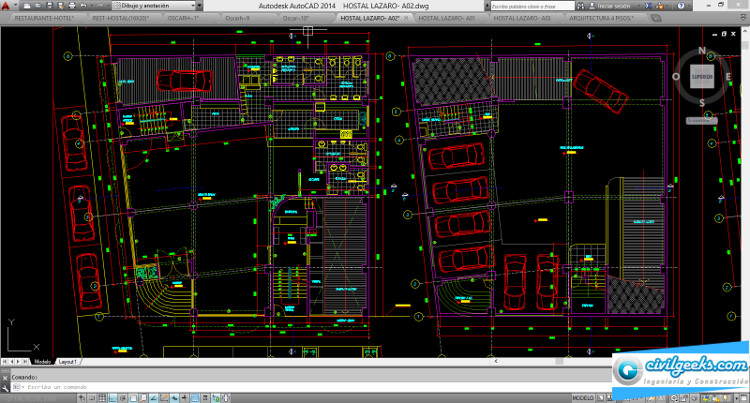Click the Undo arrow in Quick Access toolbar
Image resolution: width=750 pixels, height=403 pixels.
point(82,5)
